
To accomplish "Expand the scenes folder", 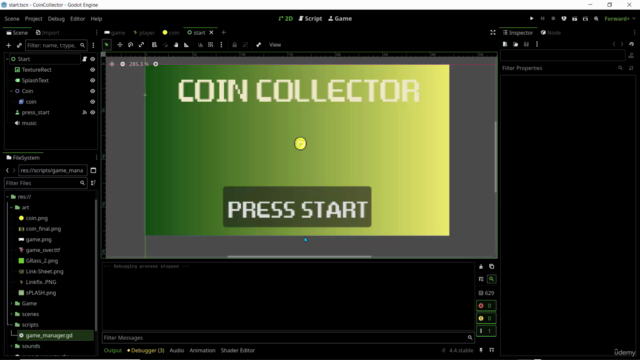I will coord(11,314).
